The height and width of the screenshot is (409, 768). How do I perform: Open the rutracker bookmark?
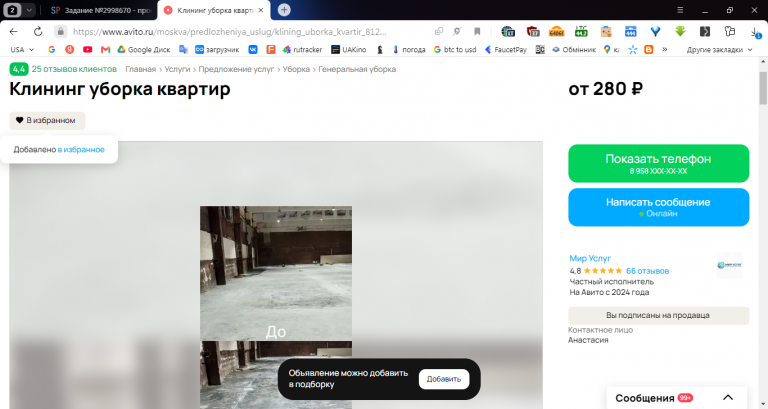pos(303,49)
